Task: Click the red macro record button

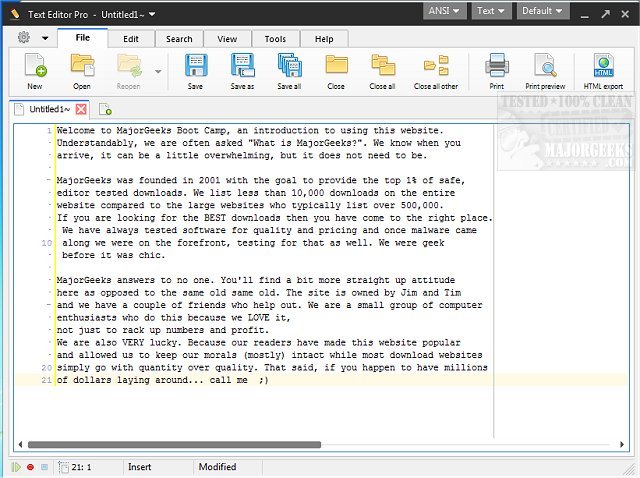Action: 30,467
